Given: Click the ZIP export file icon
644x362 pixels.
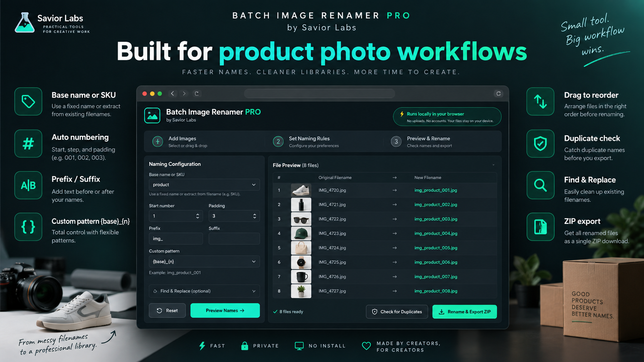Looking at the screenshot, I should 540,227.
